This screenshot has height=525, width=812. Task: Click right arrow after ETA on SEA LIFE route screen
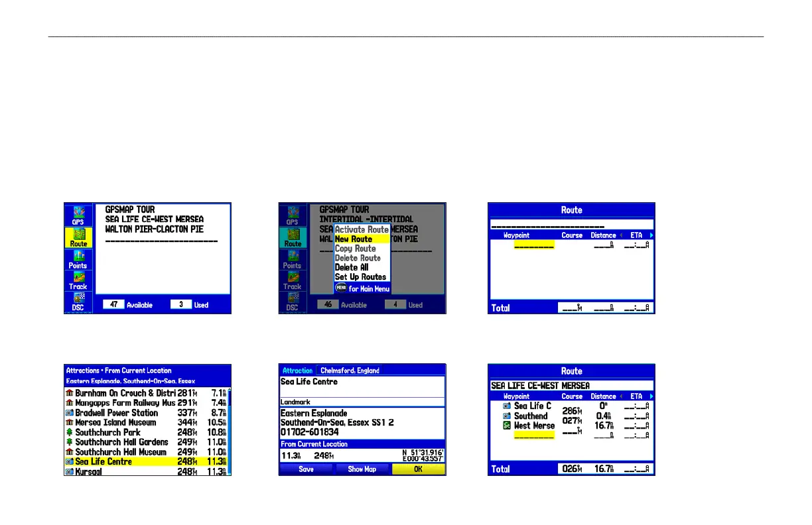[651, 396]
